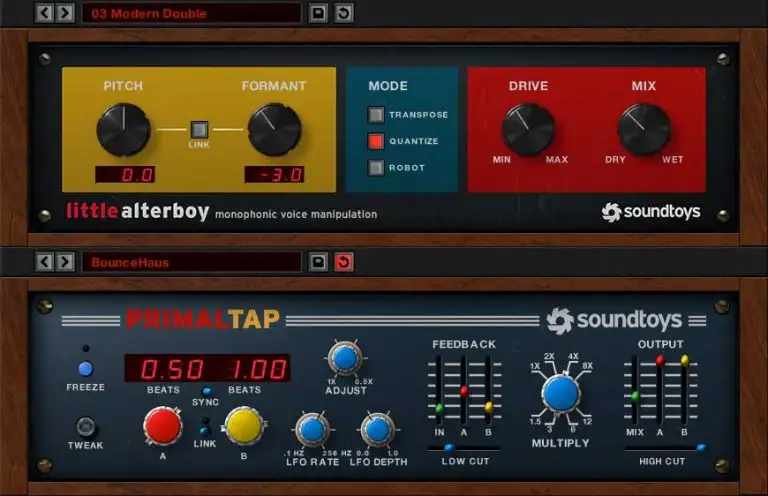Go to previous preset in PrimalTap

(44, 262)
